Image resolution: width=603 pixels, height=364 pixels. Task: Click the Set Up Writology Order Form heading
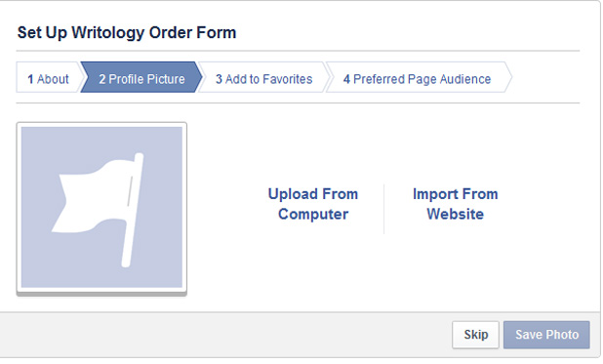pos(127,33)
